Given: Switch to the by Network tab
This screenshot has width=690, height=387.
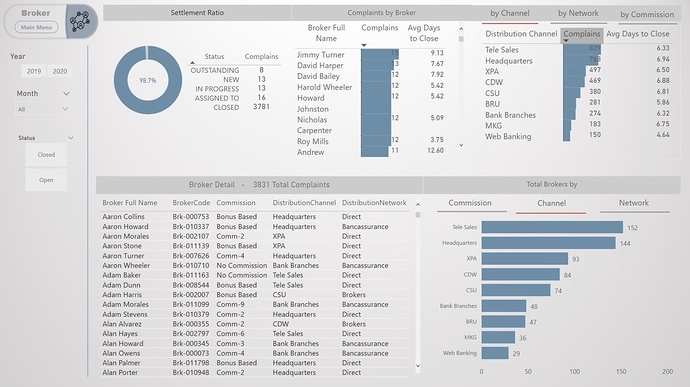Looking at the screenshot, I should tap(578, 14).
